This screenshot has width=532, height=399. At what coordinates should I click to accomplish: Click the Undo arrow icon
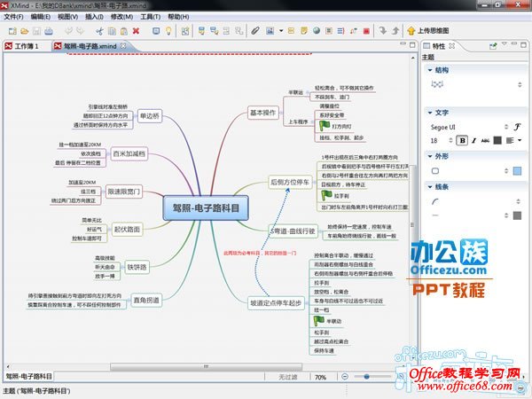click(x=68, y=31)
